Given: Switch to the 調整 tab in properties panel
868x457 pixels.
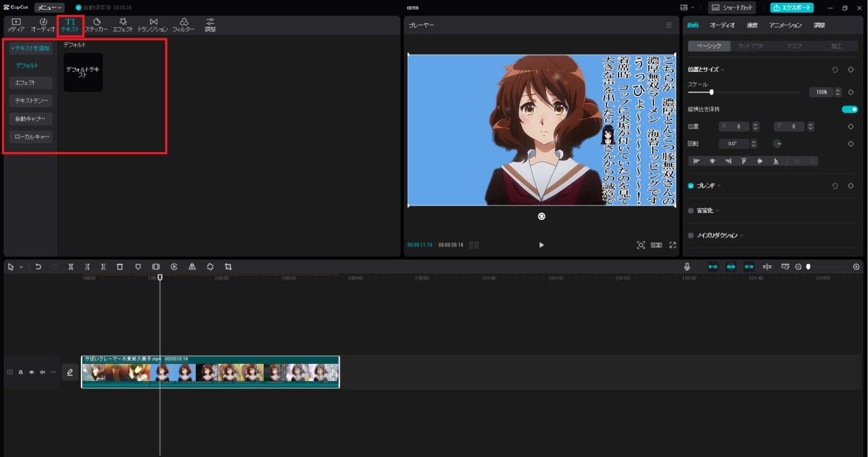Looking at the screenshot, I should coord(819,25).
